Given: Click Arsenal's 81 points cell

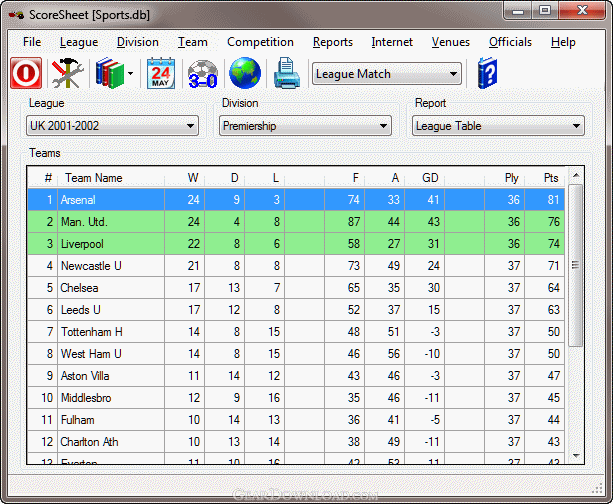Looking at the screenshot, I should (x=545, y=200).
